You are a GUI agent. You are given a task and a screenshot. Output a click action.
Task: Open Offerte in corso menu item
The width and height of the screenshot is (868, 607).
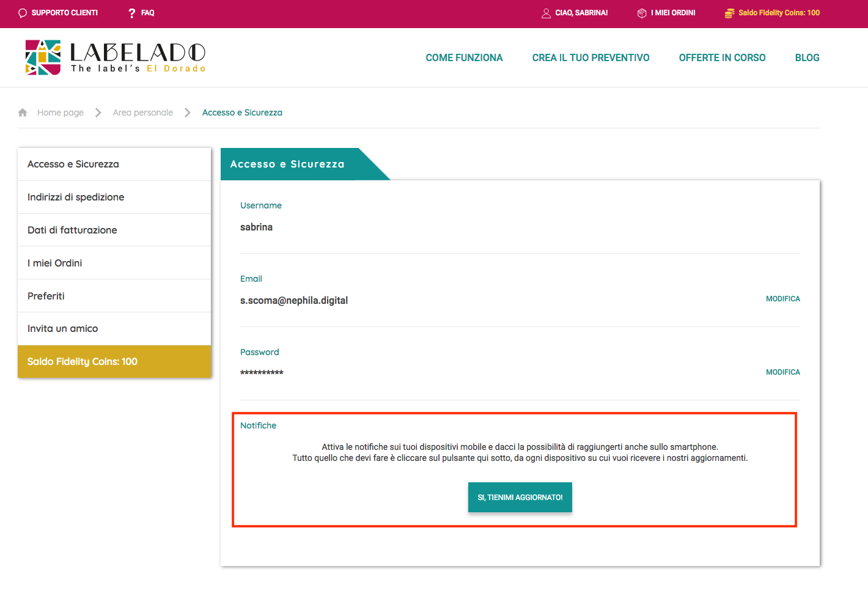pos(722,57)
